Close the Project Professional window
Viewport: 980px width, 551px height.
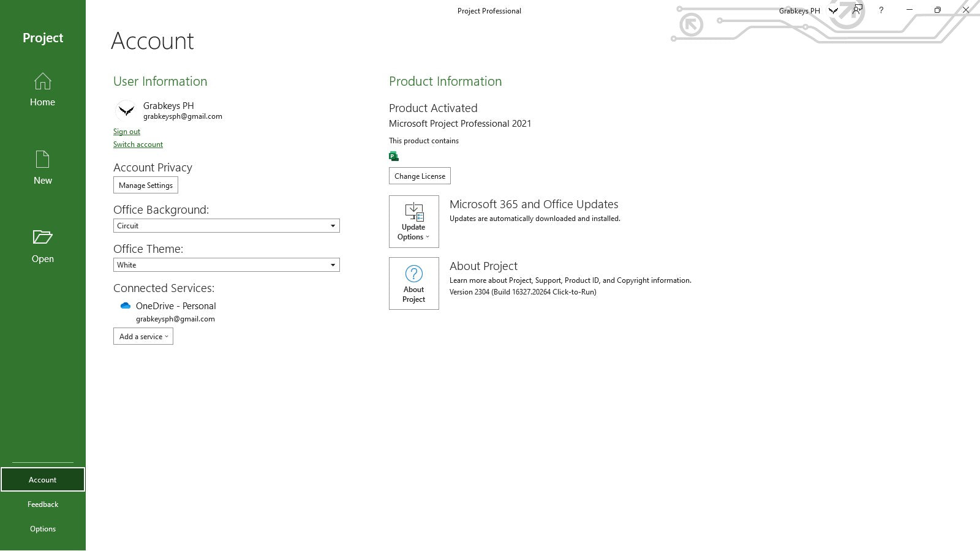(965, 10)
